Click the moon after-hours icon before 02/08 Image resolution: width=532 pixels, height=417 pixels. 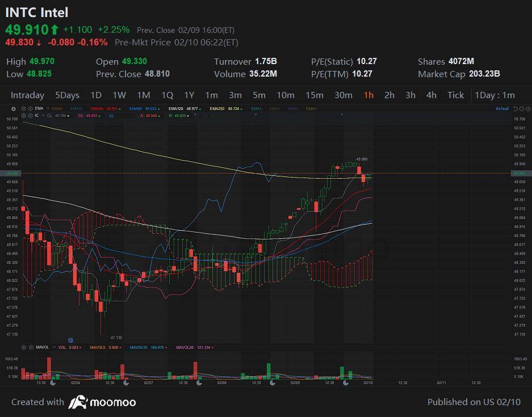point(199,383)
